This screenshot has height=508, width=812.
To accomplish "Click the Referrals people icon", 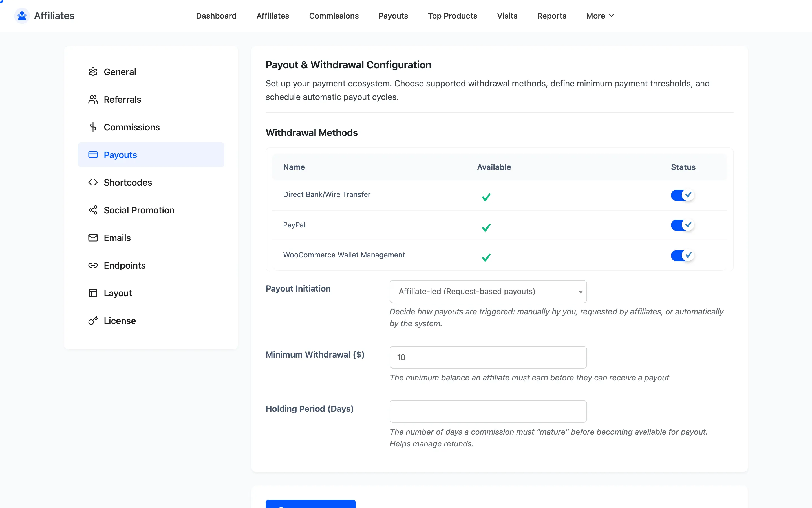I will [93, 99].
